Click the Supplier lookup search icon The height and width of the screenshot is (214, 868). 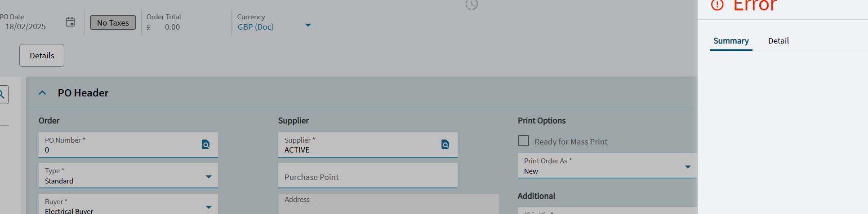(445, 144)
